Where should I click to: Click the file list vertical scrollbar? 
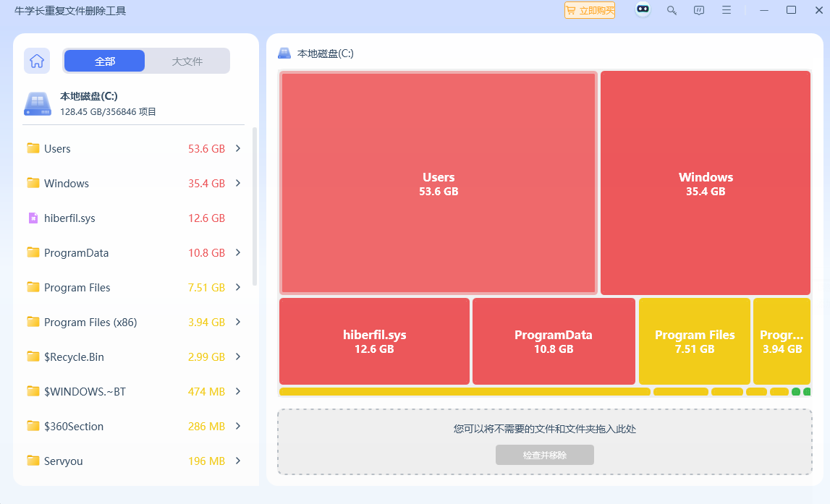pos(254,206)
